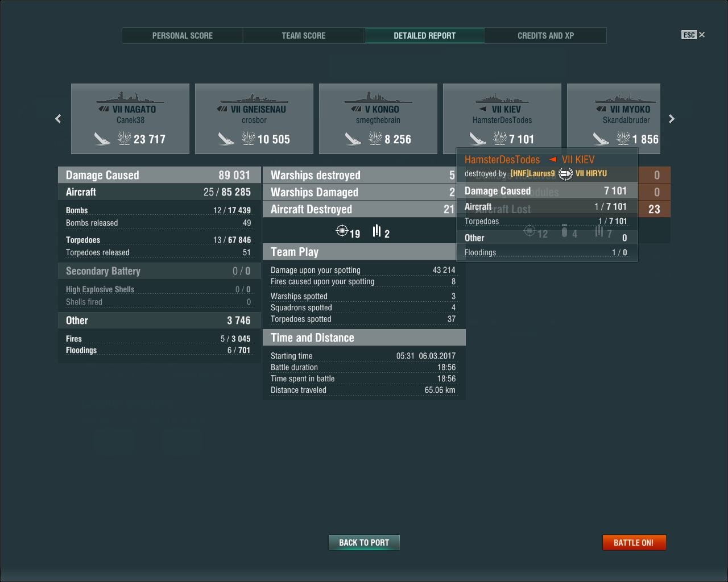The height and width of the screenshot is (582, 728).
Task: Click the Floodings 6 / 701 row
Action: pos(158,350)
